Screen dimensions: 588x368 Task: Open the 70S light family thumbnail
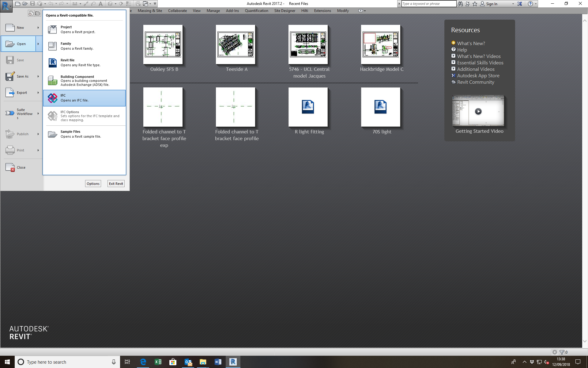pos(381,107)
